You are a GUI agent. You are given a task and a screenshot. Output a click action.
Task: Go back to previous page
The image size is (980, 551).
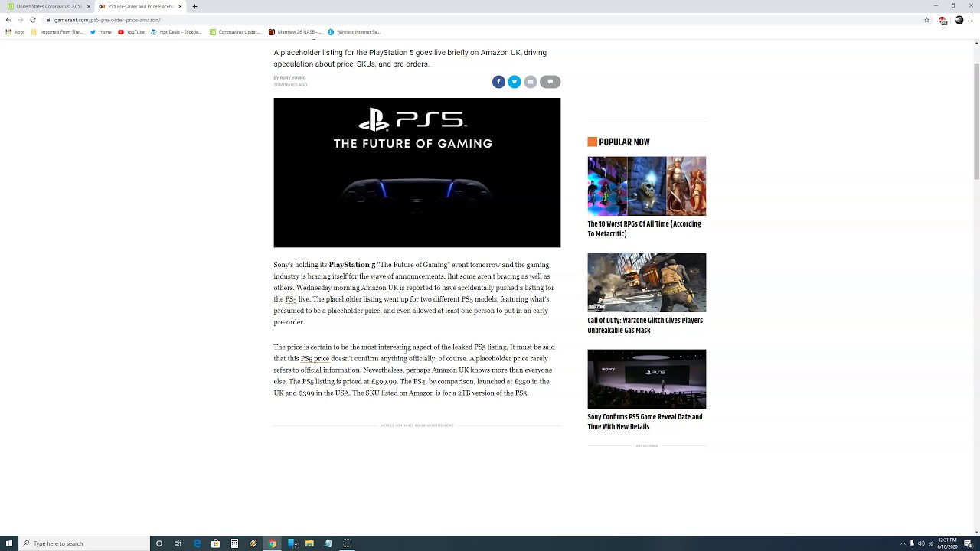pos(8,20)
